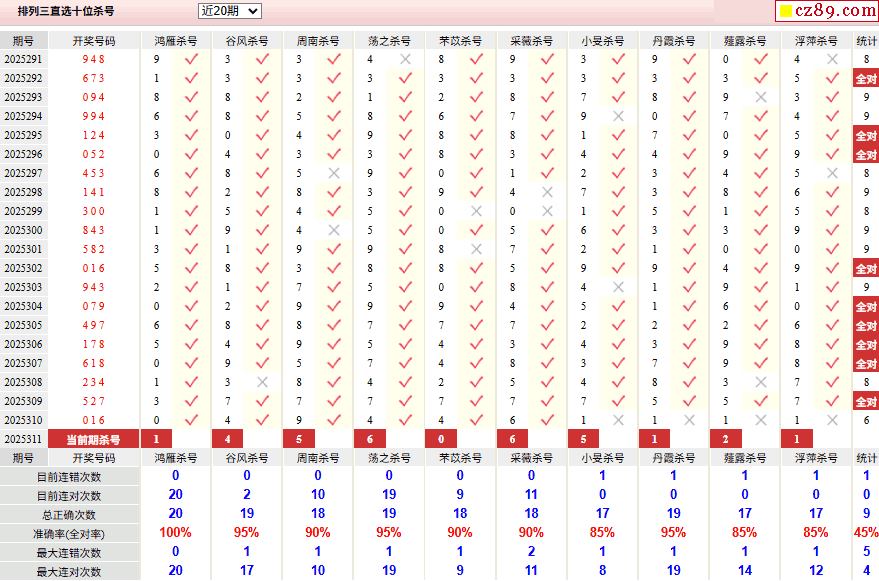Viewport: 879px width, 581px height.
Task: Click draw number 234 in row 2025308
Action: [x=94, y=382]
